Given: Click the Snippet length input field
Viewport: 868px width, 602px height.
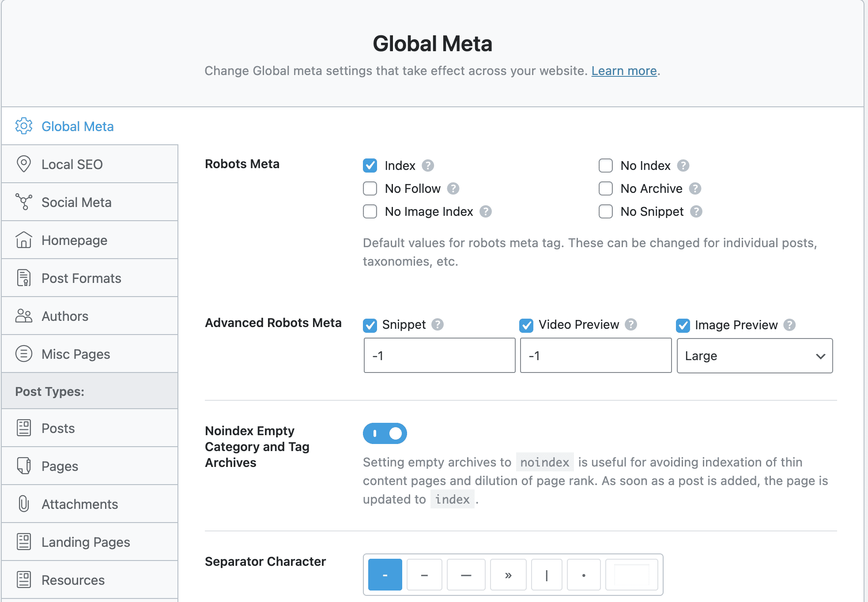Looking at the screenshot, I should click(x=439, y=356).
